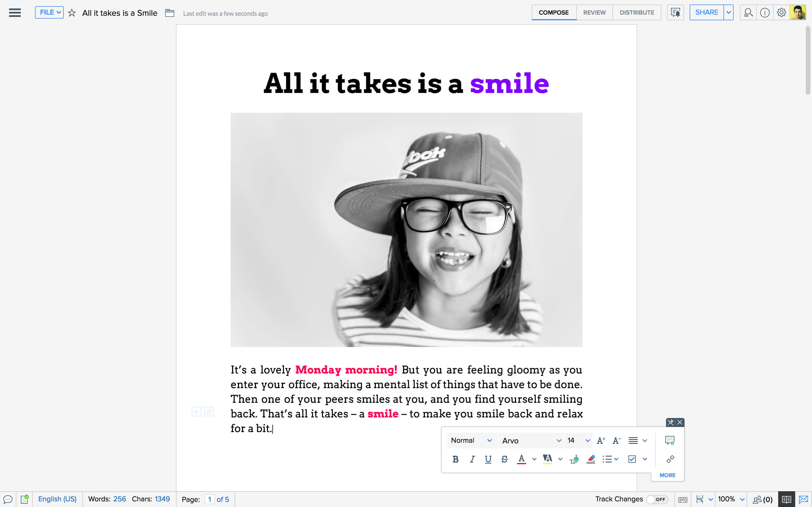Click the clear formatting eraser icon
This screenshot has height=507, width=812.
(591, 459)
